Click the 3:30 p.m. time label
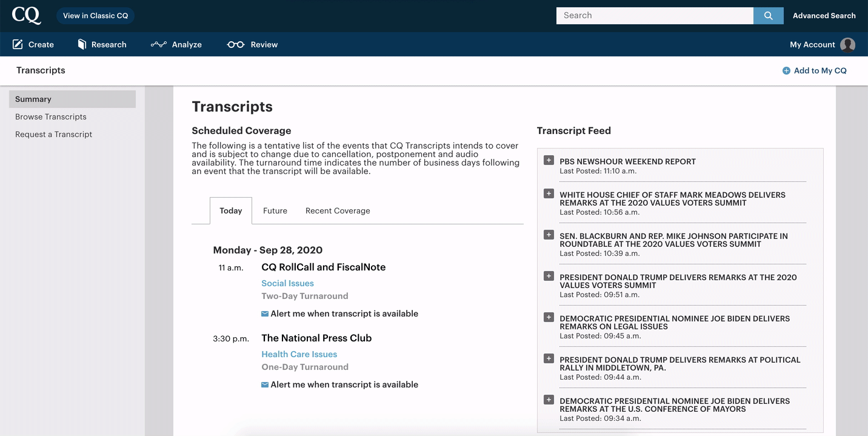 (231, 339)
